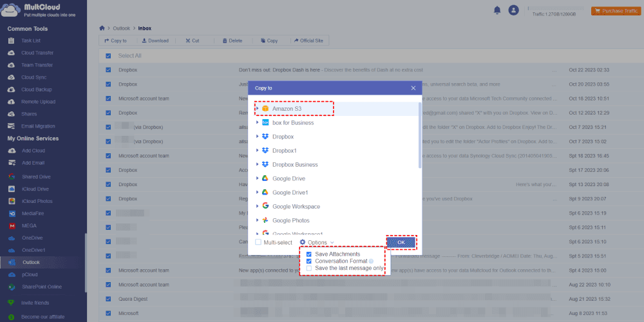Click Official Site in the toolbar
The width and height of the screenshot is (644, 322).
click(308, 41)
